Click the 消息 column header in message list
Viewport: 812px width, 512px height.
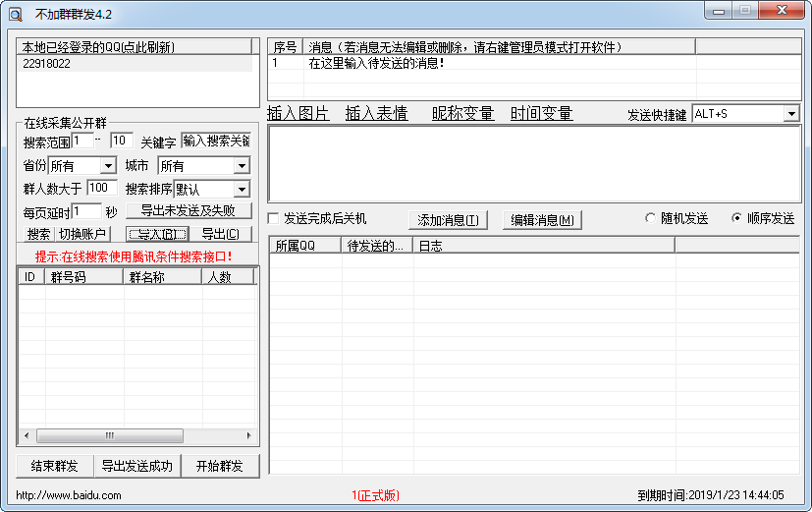click(x=499, y=46)
